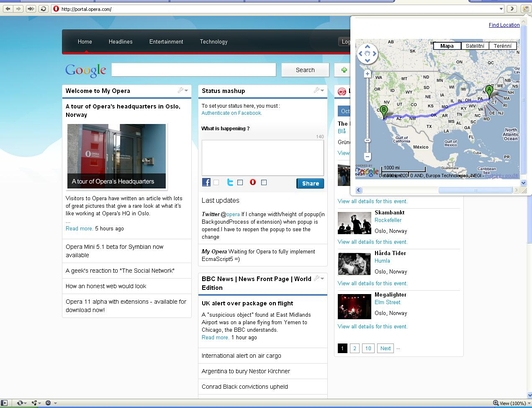Click the Opera site badge in address bar
Screen dimensions: 532x408
[x=56, y=9]
